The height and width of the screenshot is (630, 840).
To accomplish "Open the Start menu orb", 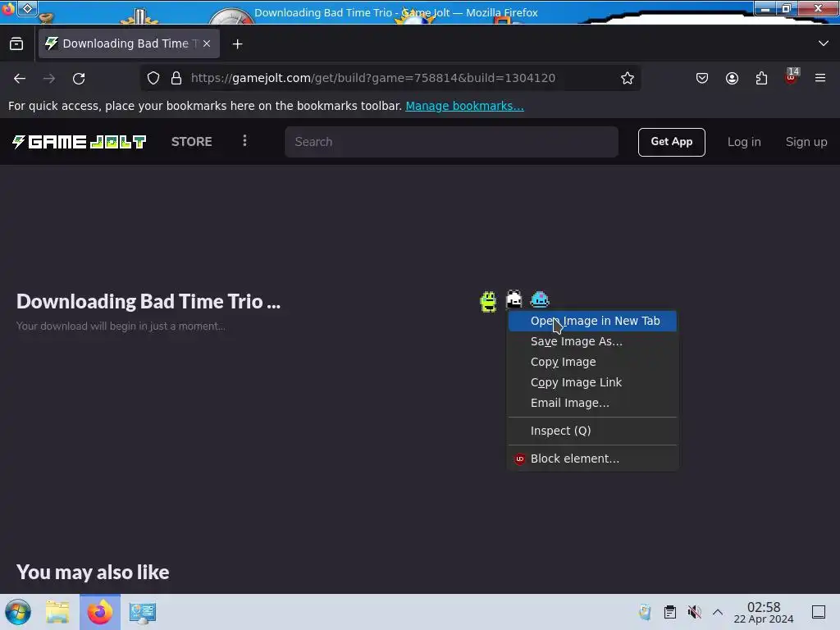I will point(18,612).
